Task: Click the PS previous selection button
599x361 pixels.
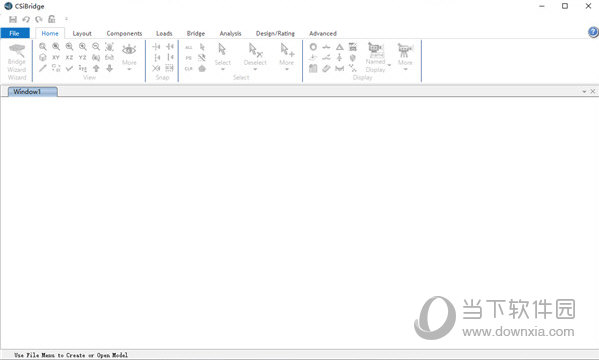Action: [x=189, y=58]
